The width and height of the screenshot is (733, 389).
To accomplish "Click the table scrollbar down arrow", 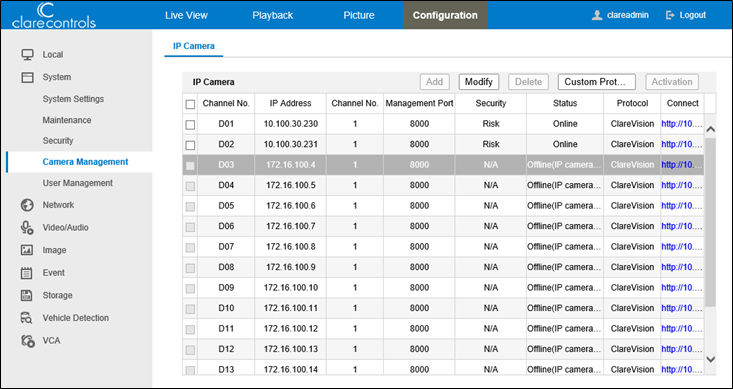I will tap(710, 359).
